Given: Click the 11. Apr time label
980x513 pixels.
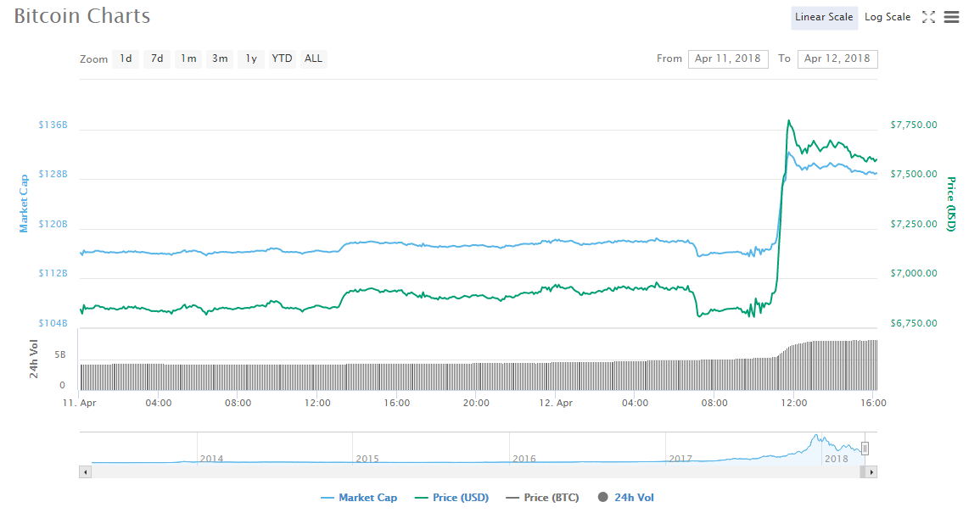Looking at the screenshot, I should (80, 403).
